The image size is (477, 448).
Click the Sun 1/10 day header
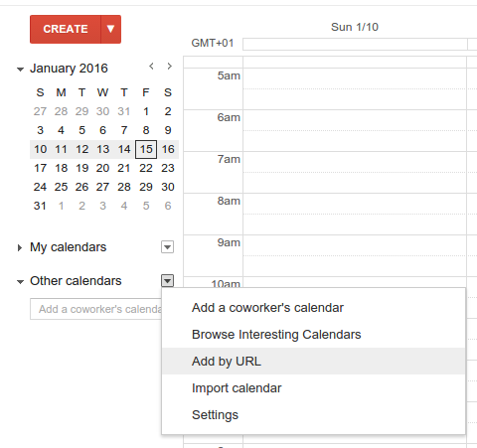(x=355, y=27)
